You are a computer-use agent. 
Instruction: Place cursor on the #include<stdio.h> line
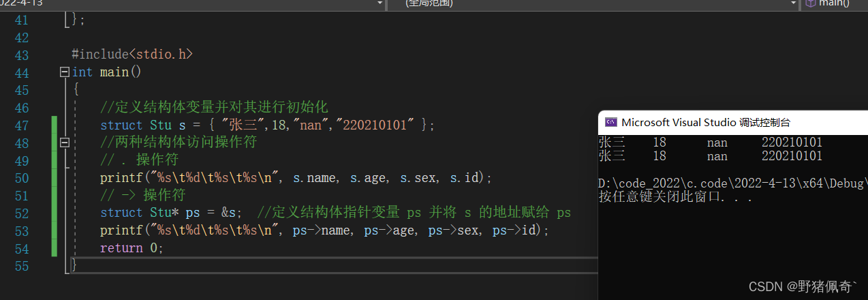point(131,55)
